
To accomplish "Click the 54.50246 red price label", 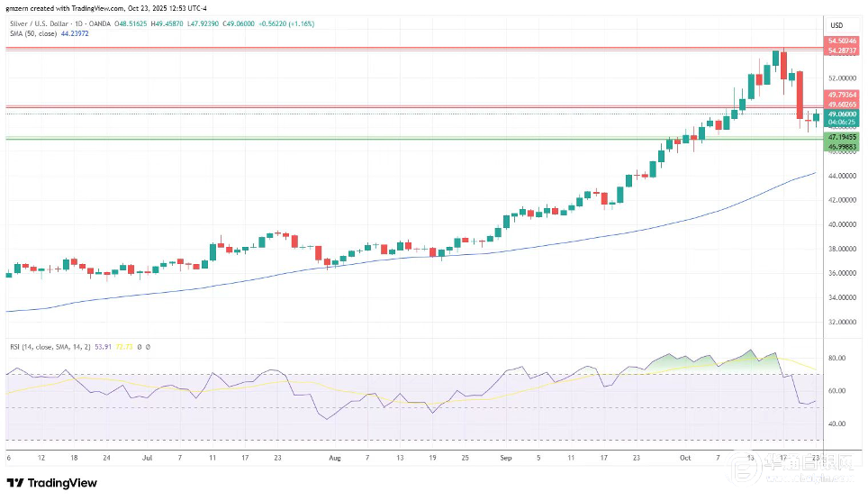I will [842, 41].
